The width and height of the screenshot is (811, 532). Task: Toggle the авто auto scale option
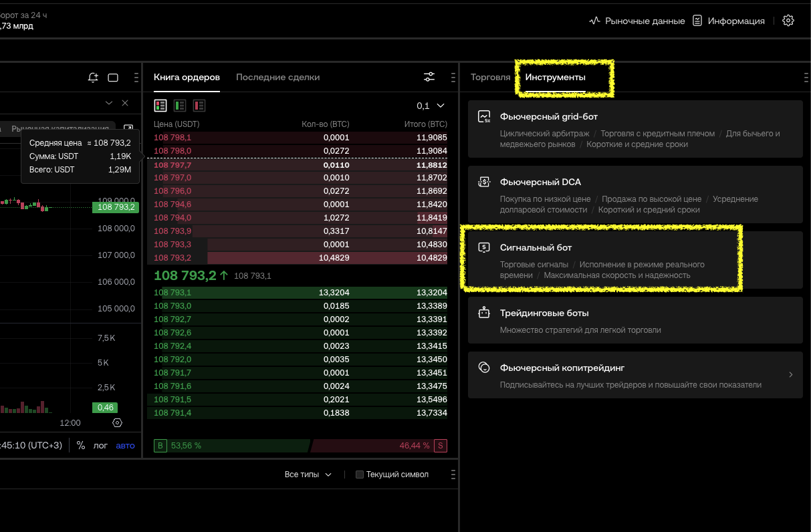pos(125,445)
